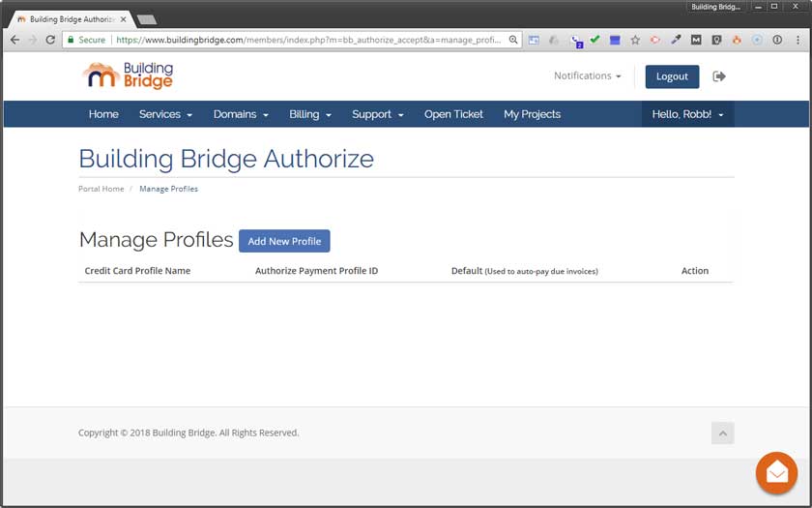The image size is (812, 508).
Task: Click the browser forward arrow
Action: [33, 40]
